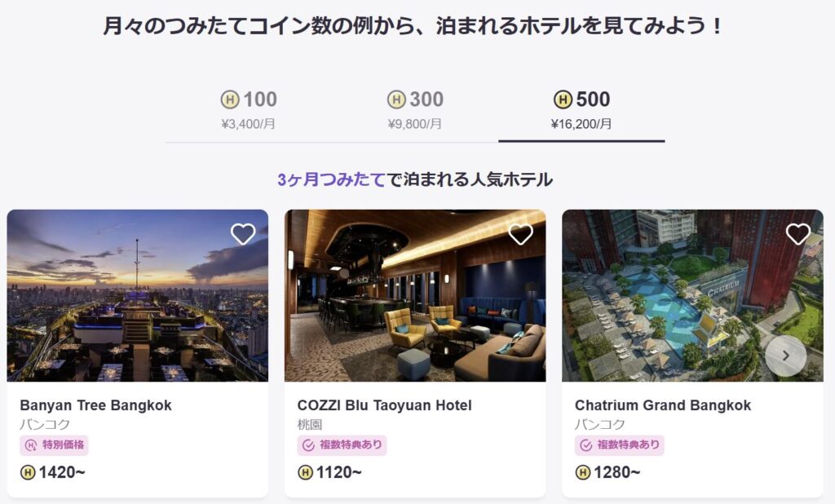This screenshot has height=504, width=835.
Task: Click the coin icon beside 500
Action: pos(563,100)
